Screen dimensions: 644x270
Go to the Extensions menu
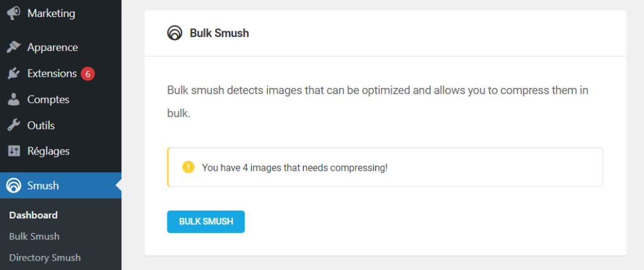[x=52, y=73]
